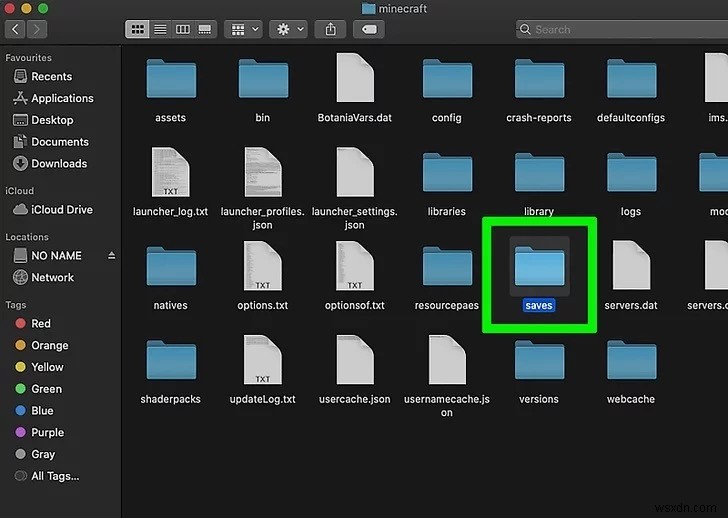The height and width of the screenshot is (518, 728).
Task: Select the webcache folder
Action: 631,361
